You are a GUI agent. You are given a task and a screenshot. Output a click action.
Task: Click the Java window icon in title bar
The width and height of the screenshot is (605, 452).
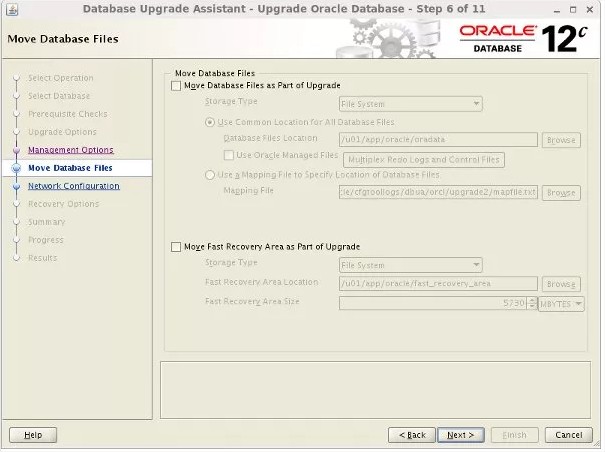coord(12,9)
